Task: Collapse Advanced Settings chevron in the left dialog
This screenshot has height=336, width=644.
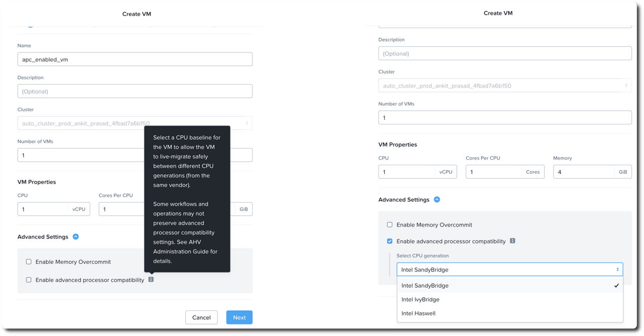Action: [x=75, y=237]
